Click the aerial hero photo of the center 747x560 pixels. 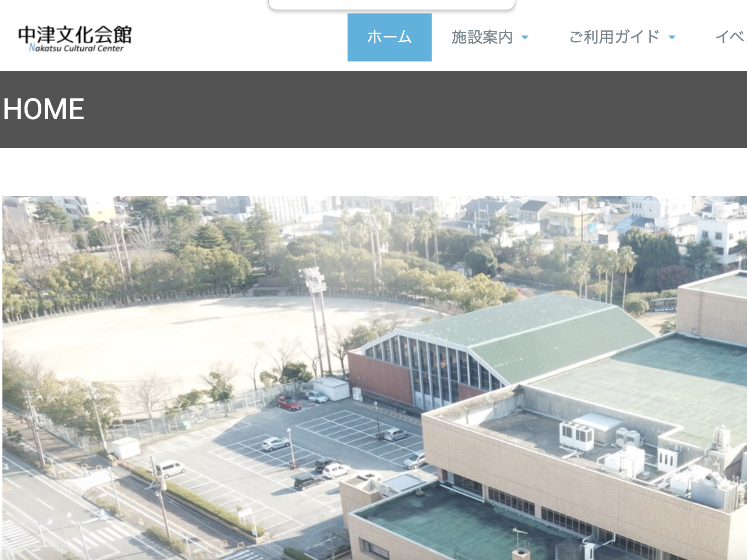tap(374, 377)
